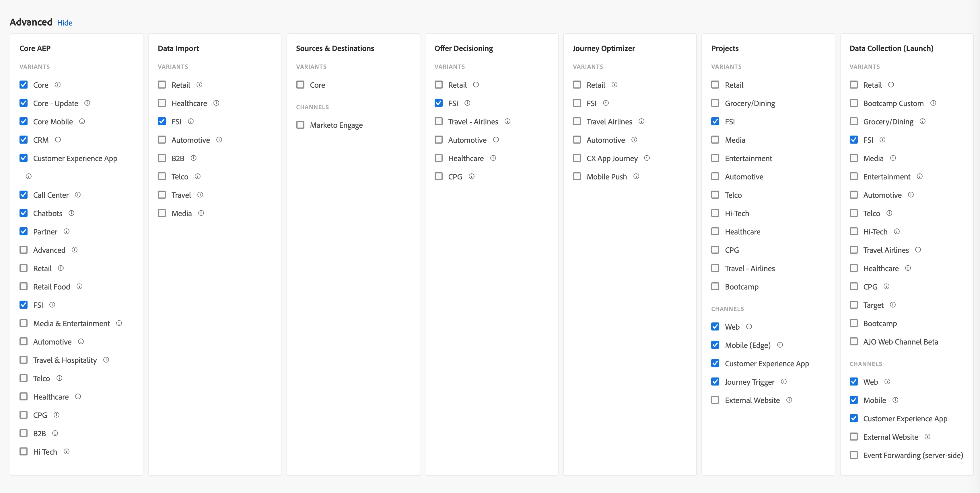Check External Website in Projects channels
The height and width of the screenshot is (493, 980).
click(715, 400)
